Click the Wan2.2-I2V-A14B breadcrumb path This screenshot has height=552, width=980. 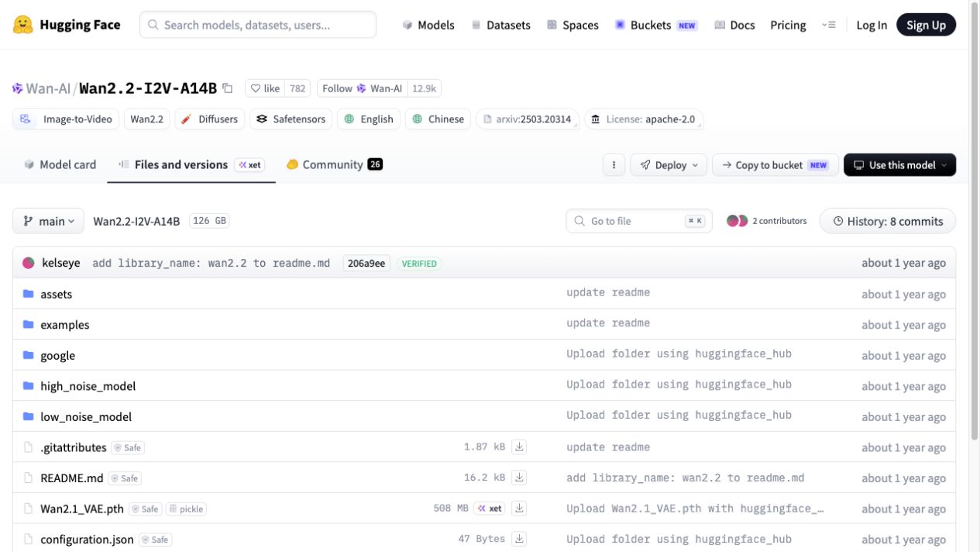(x=136, y=221)
